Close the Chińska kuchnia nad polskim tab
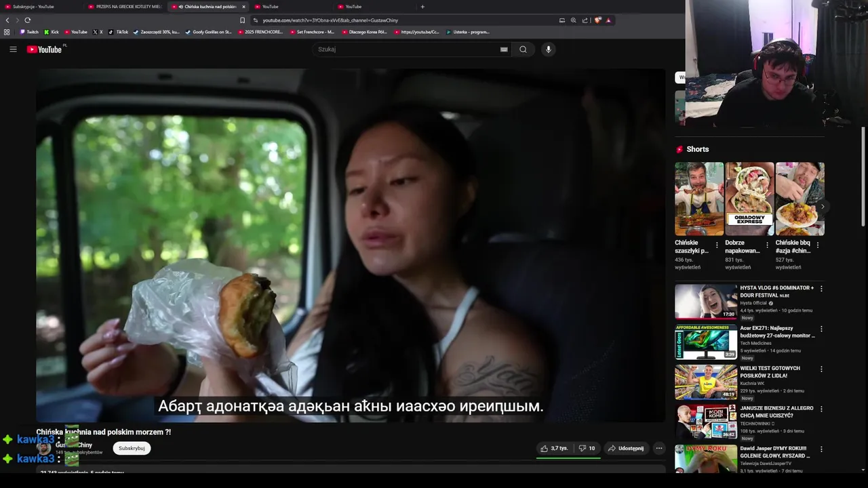 [243, 7]
